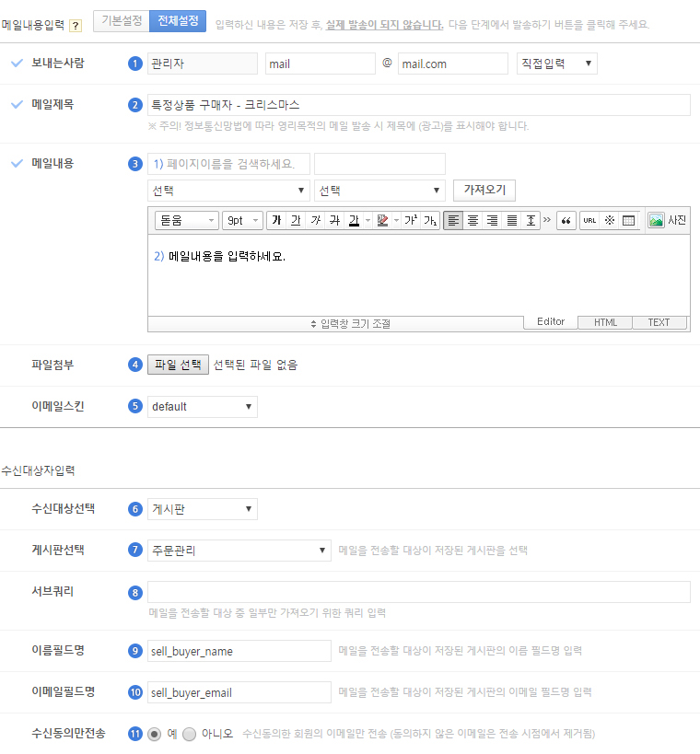Switch the editor to HTML mode
This screenshot has width=700, height=754.
click(605, 322)
